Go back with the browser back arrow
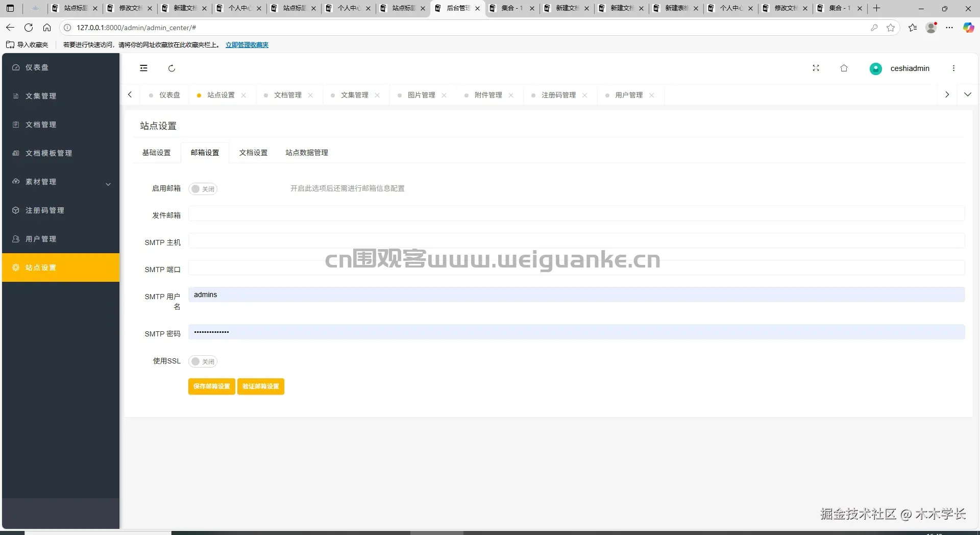Image resolution: width=980 pixels, height=535 pixels. [10, 28]
